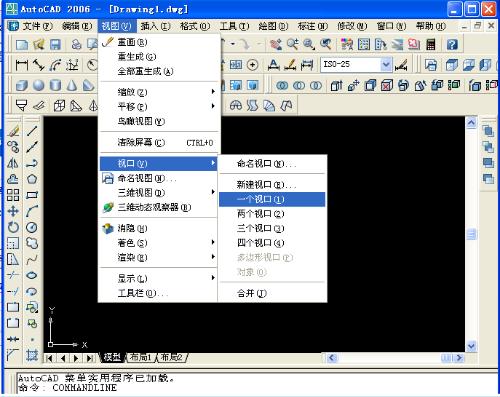
Task: Choose 鸟瞰视图(W) menu entry
Action: point(160,121)
